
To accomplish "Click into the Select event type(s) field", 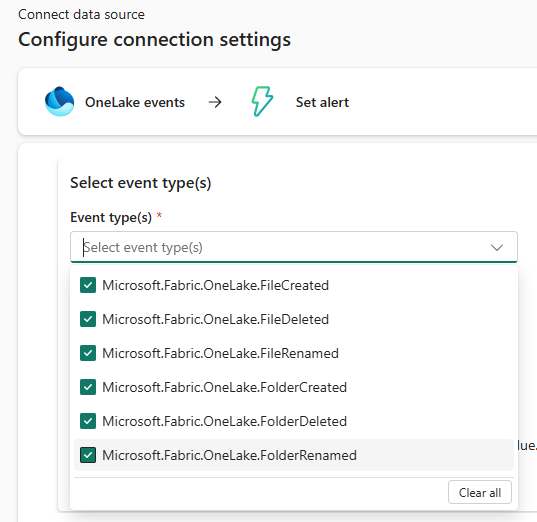I will coord(294,247).
